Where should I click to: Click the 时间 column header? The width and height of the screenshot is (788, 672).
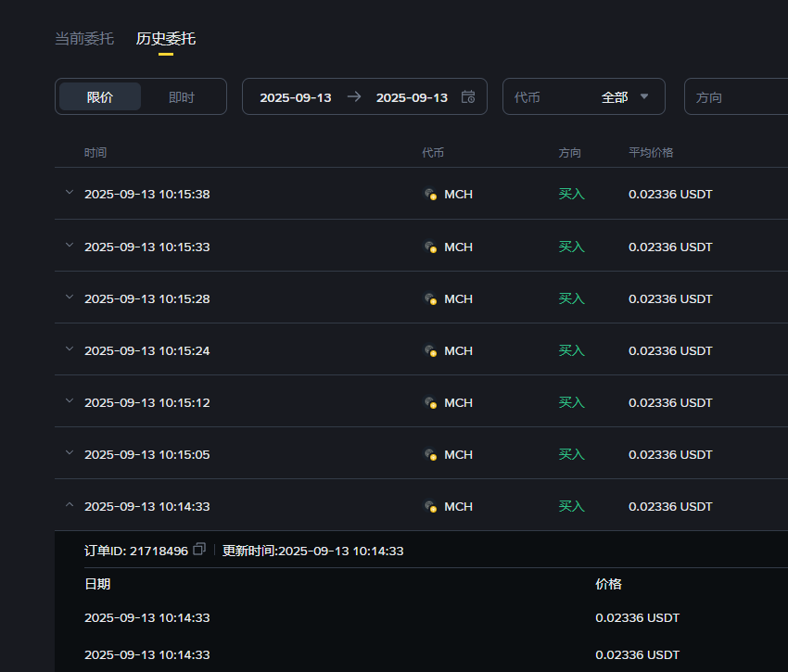(95, 152)
